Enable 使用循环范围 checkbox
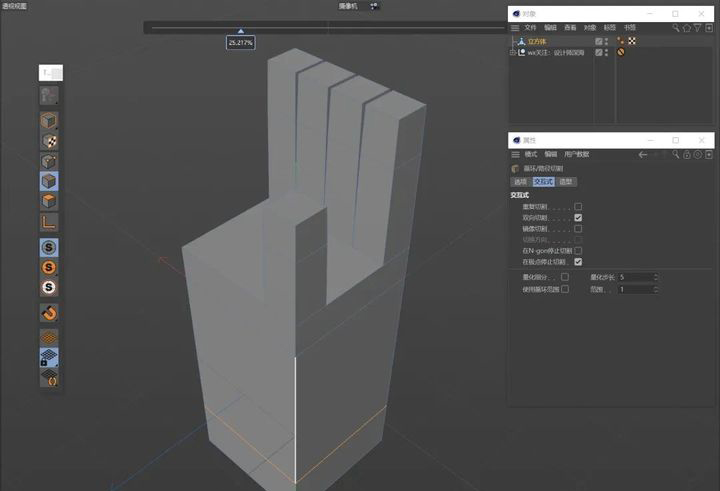This screenshot has width=720, height=491. [565, 289]
